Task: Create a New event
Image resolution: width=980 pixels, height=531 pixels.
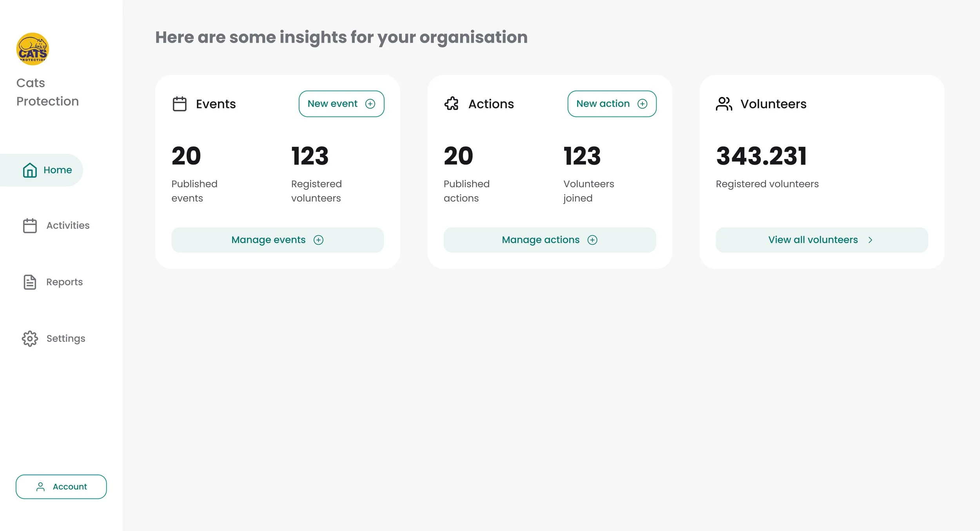Action: 341,104
